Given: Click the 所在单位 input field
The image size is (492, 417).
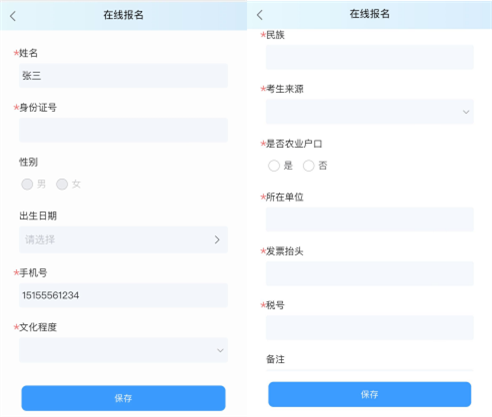Looking at the screenshot, I should pos(370,219).
